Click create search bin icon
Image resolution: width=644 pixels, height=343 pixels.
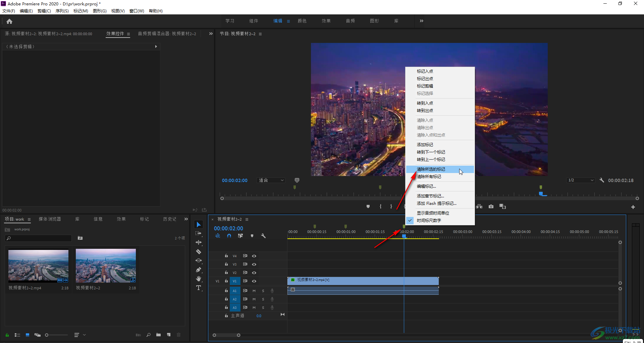80,238
